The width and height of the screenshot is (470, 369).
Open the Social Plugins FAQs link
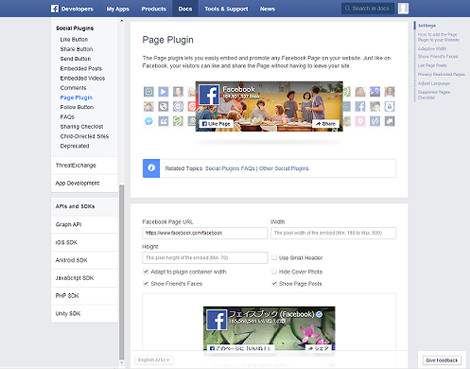(230, 168)
